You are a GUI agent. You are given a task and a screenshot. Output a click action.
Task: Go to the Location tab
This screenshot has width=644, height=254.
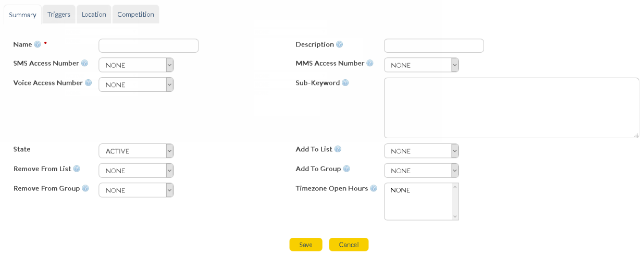pos(94,15)
